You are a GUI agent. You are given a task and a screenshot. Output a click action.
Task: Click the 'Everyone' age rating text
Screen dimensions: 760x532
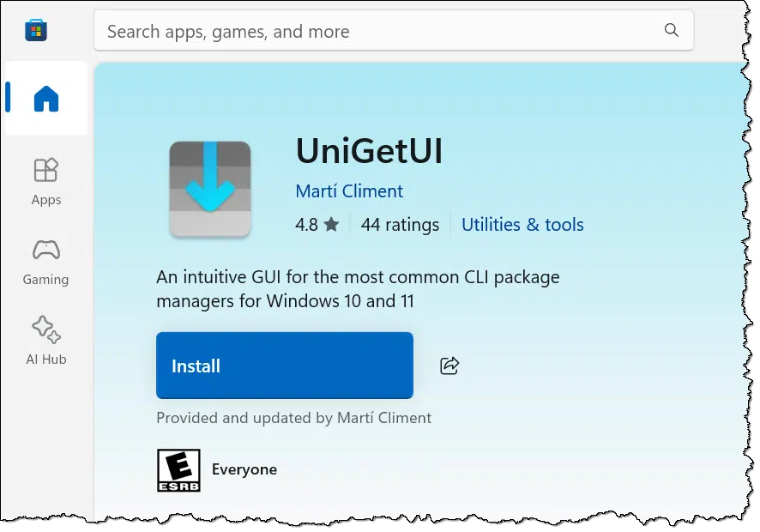coord(244,469)
